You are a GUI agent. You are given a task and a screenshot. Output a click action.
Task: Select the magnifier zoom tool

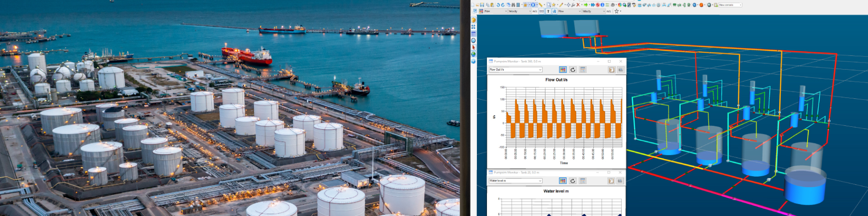click(x=548, y=5)
